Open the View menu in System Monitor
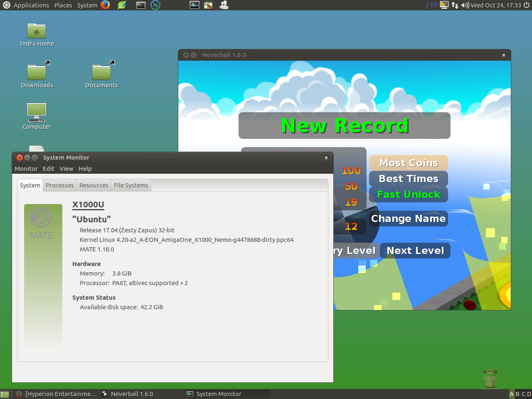The image size is (532, 399). tap(66, 169)
